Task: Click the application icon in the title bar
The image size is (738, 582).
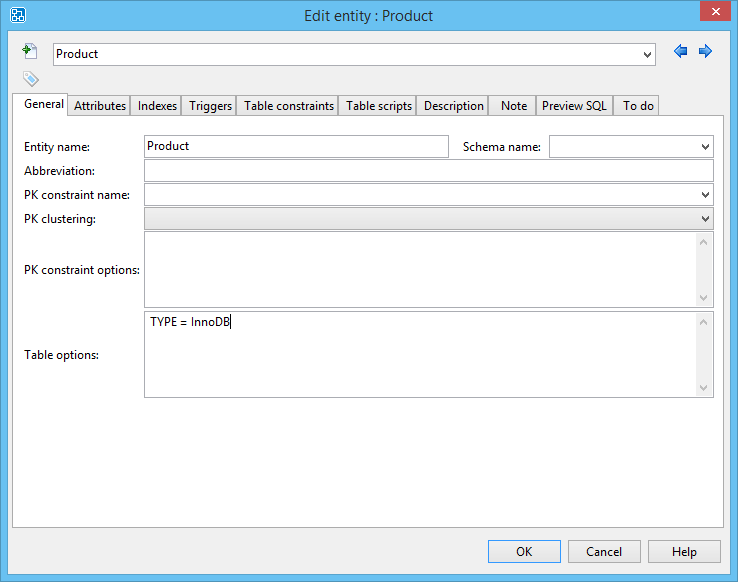Action: (17, 15)
